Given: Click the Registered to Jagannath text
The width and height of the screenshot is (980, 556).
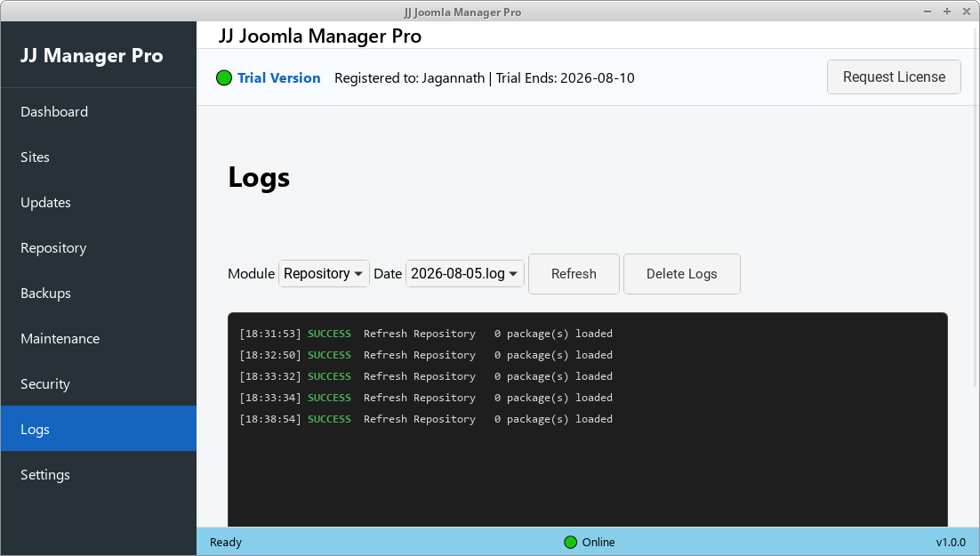Looking at the screenshot, I should 409,78.
